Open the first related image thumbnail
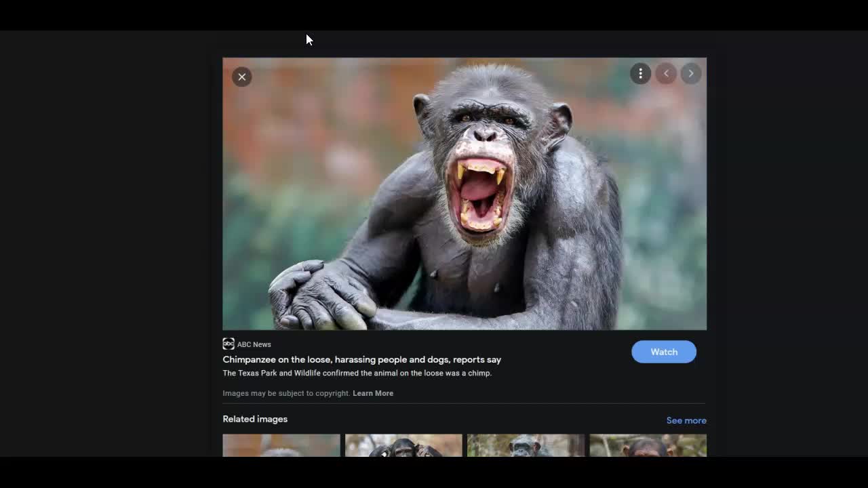The width and height of the screenshot is (868, 488). coord(281,445)
